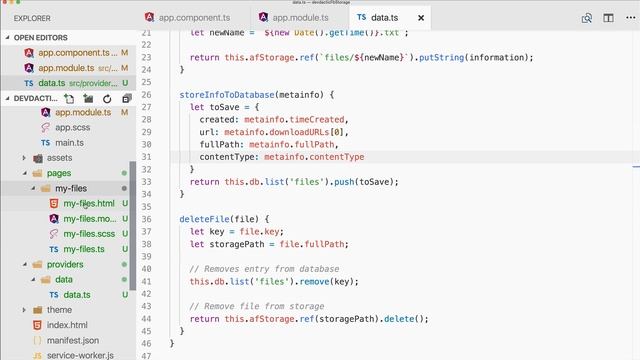Click the folder icon of assets
Image resolution: width=640 pixels, height=360 pixels.
(38, 158)
